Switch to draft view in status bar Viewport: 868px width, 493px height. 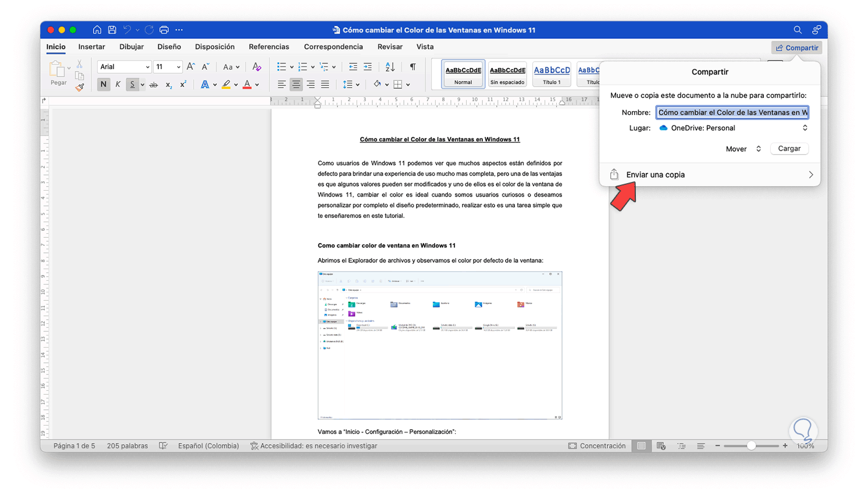coord(701,446)
